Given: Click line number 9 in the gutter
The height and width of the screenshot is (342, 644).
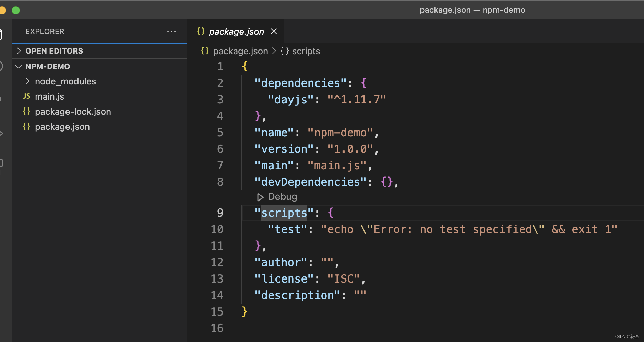Looking at the screenshot, I should coord(220,213).
